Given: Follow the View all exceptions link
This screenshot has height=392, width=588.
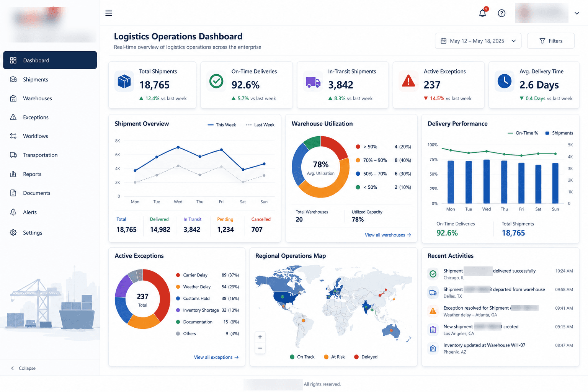Looking at the screenshot, I should click(216, 357).
